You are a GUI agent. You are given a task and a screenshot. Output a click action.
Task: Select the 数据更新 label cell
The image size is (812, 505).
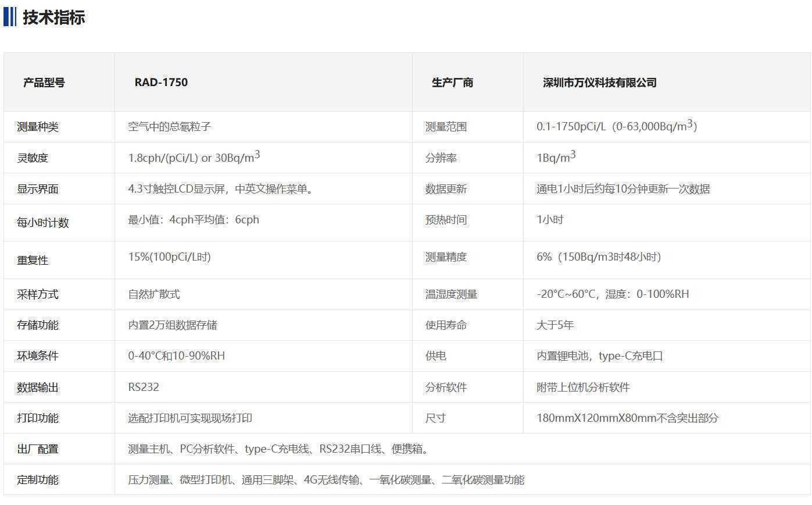coord(468,189)
